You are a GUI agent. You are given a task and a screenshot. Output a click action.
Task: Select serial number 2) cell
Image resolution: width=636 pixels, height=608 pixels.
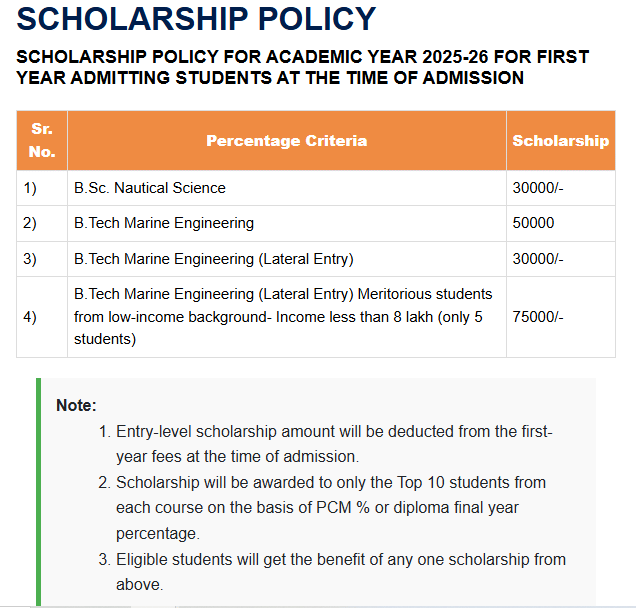coord(30,223)
